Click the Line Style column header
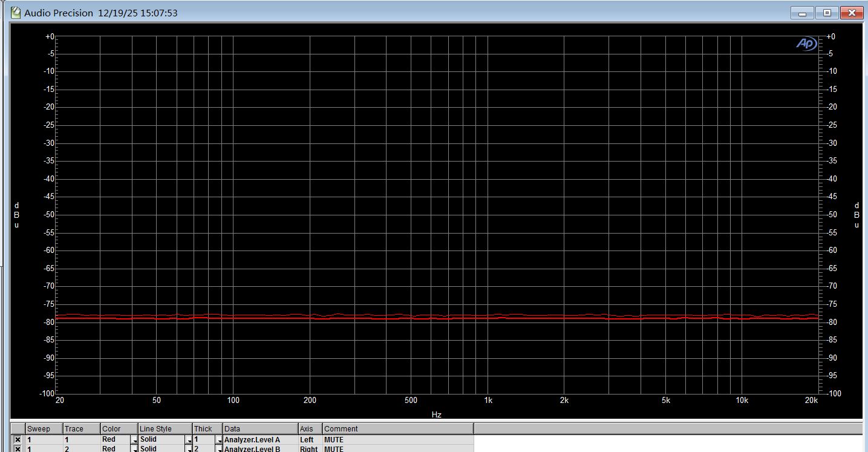Viewport: 868px width, 452px height. 165,428
